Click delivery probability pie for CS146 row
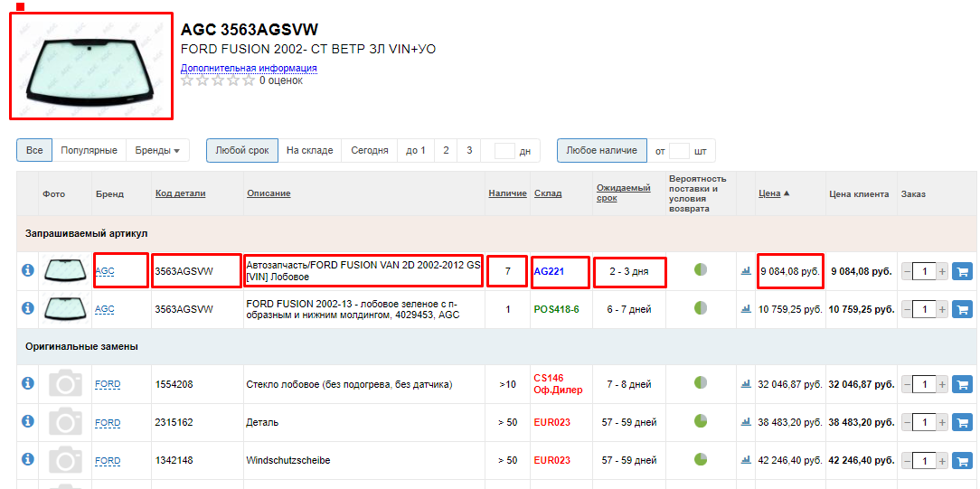 (701, 383)
